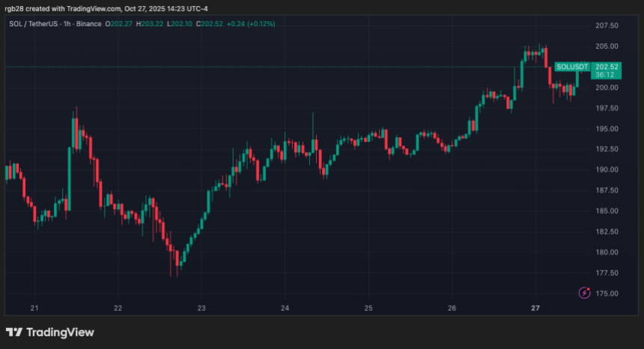Click the TradingView wordmark text
644x349 pixels.
(x=61, y=333)
